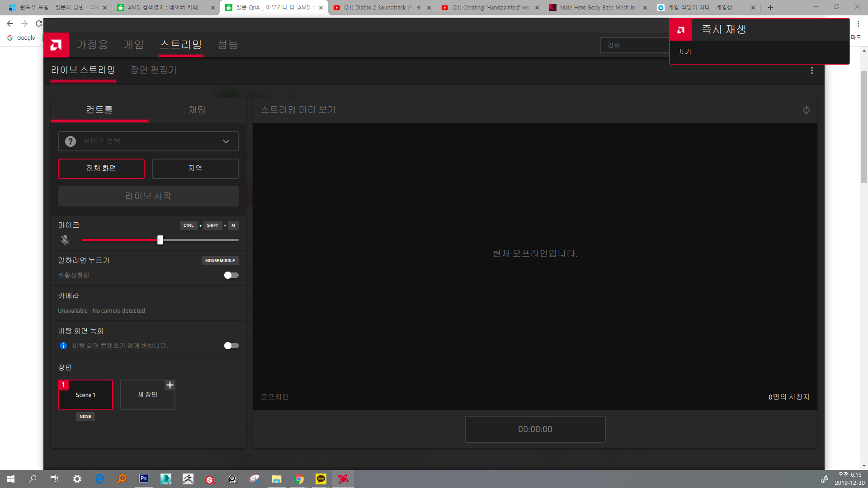868x488 pixels.
Task: Open the three-dot options menu
Action: pos(812,70)
